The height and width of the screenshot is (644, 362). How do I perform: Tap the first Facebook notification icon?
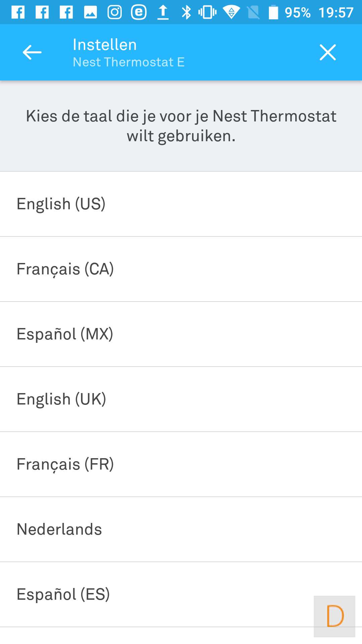tap(18, 12)
